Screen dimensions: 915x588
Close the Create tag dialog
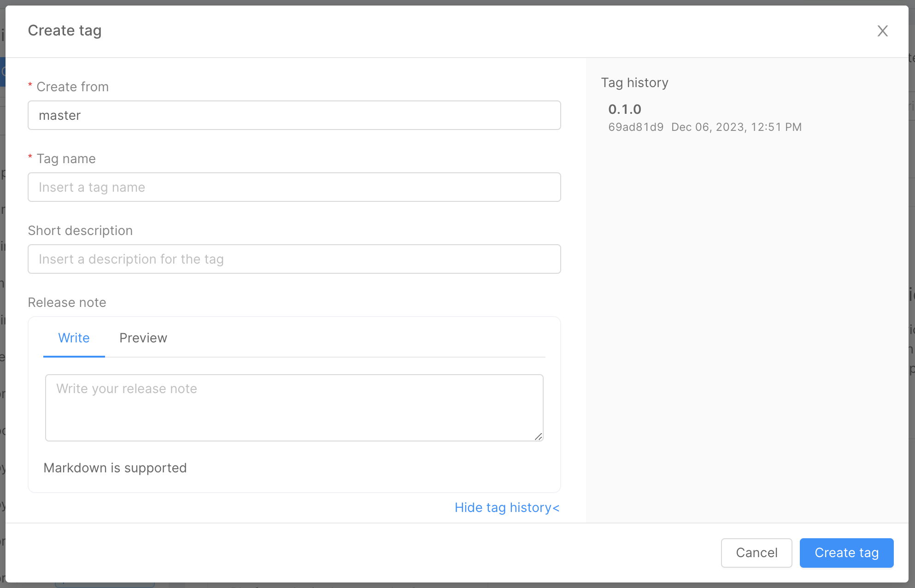883,30
